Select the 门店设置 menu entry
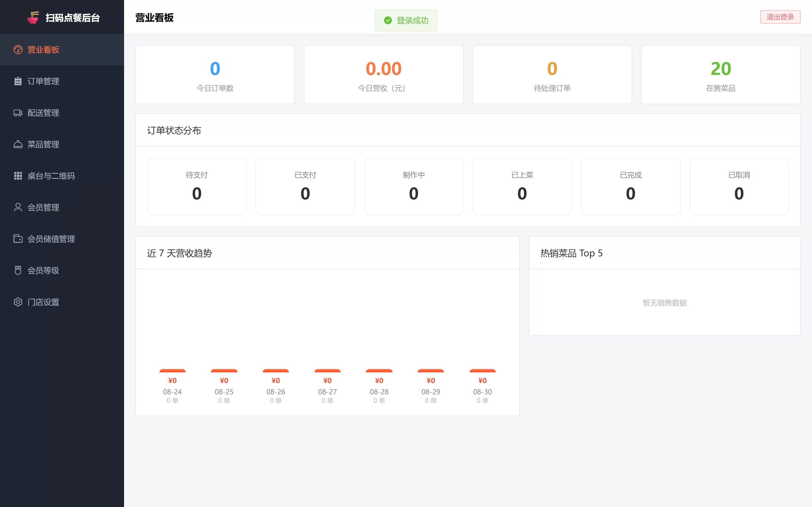812x507 pixels. coord(62,302)
